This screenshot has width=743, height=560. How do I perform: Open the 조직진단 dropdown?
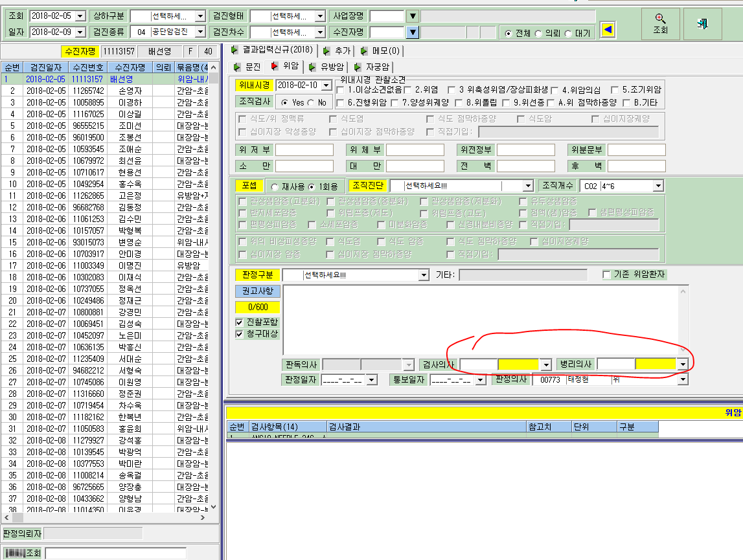point(528,186)
